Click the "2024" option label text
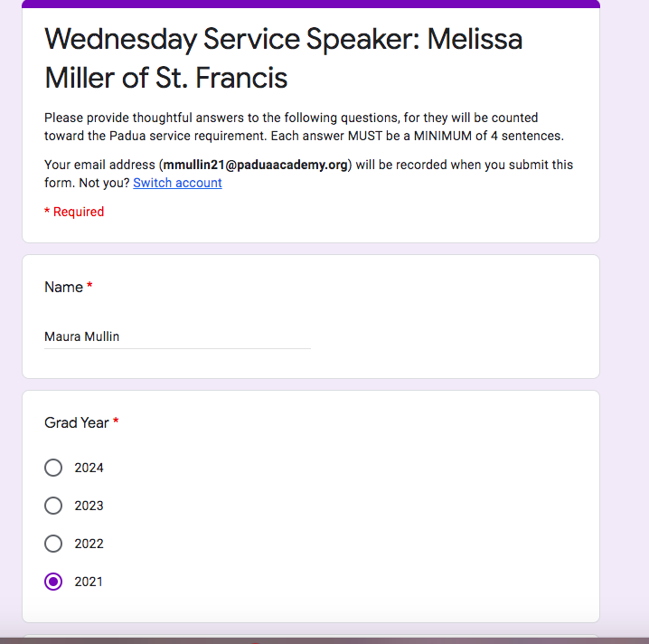 tap(89, 468)
